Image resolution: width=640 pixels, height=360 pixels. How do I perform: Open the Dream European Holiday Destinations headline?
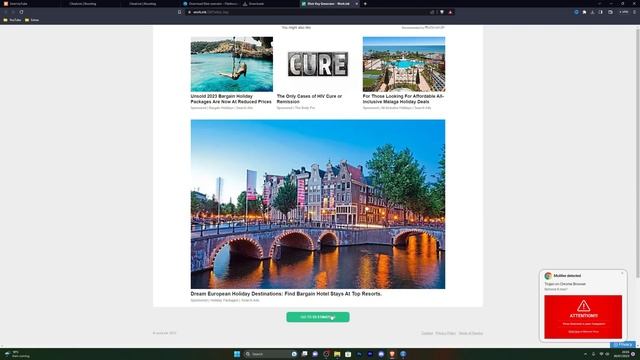click(x=286, y=293)
